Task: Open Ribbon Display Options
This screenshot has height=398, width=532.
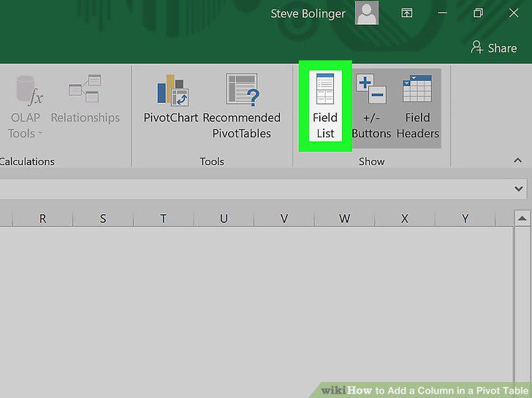Action: [x=407, y=13]
